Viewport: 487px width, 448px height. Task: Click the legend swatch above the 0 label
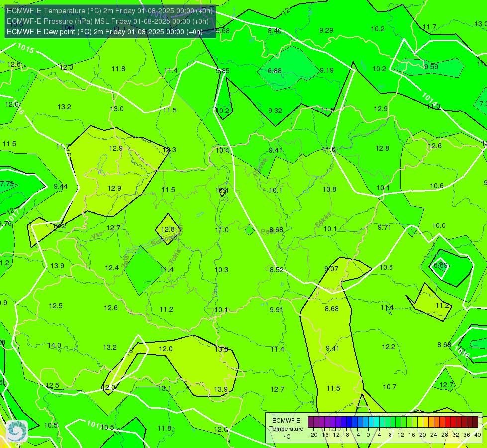point(366,422)
